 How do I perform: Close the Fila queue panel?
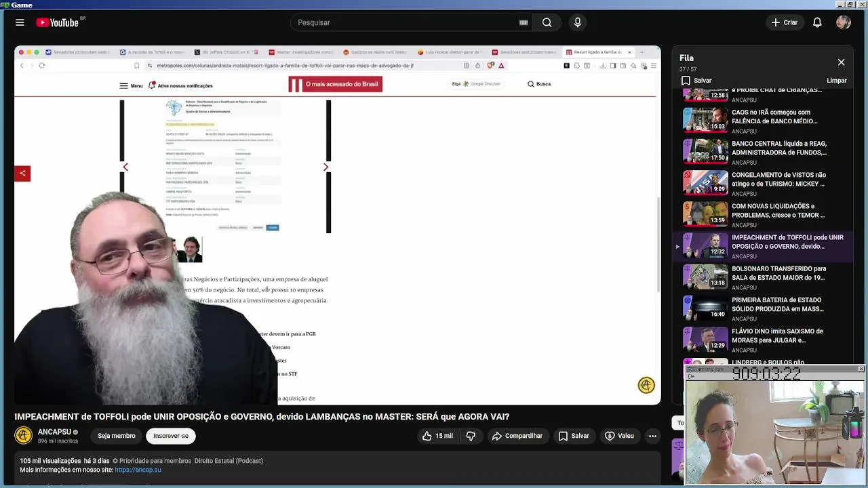pyautogui.click(x=841, y=62)
